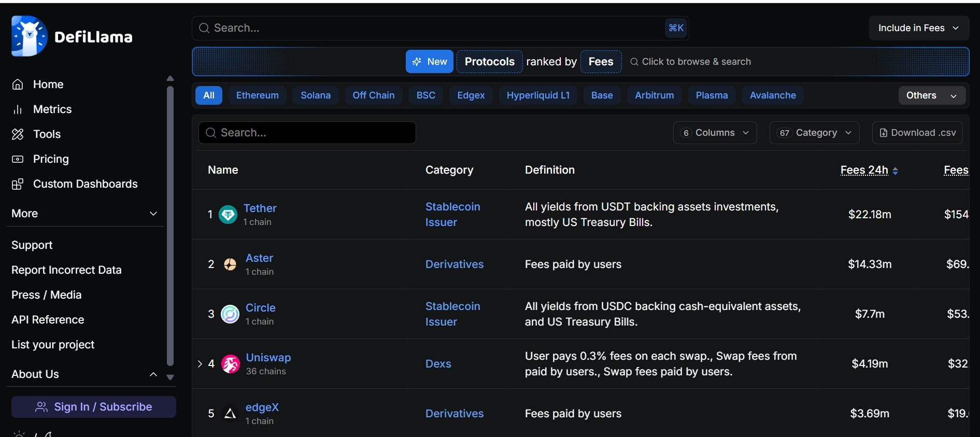Viewport: 980px width, 437px height.
Task: Click the Pricing banknote icon
Action: [x=18, y=159]
